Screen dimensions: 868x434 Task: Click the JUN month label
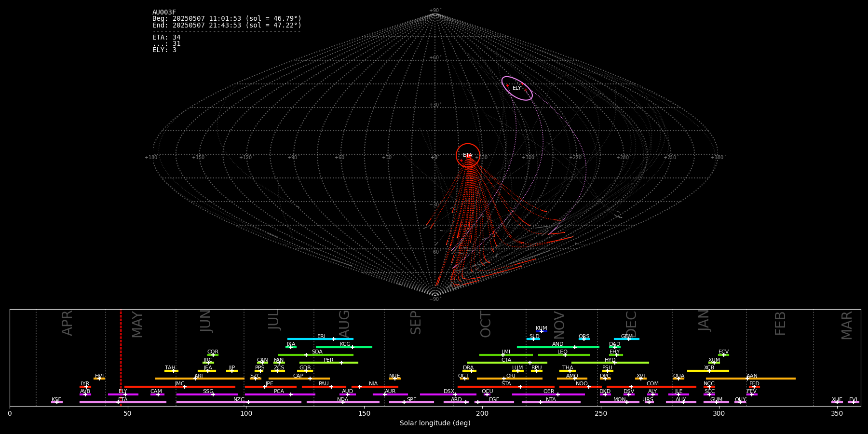pos(206,321)
